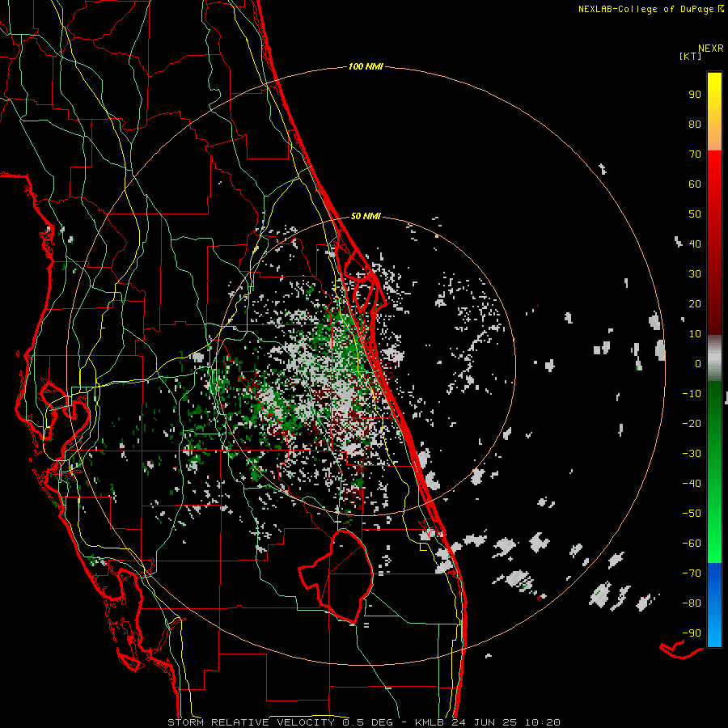Select the 30 knot scale value
Image resolution: width=728 pixels, height=728 pixels.
[695, 274]
